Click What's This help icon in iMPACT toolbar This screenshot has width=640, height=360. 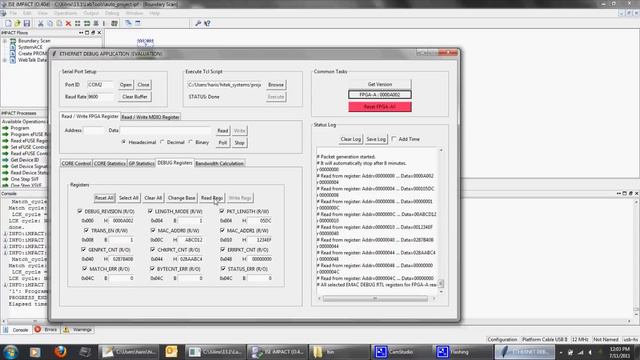[x=207, y=23]
